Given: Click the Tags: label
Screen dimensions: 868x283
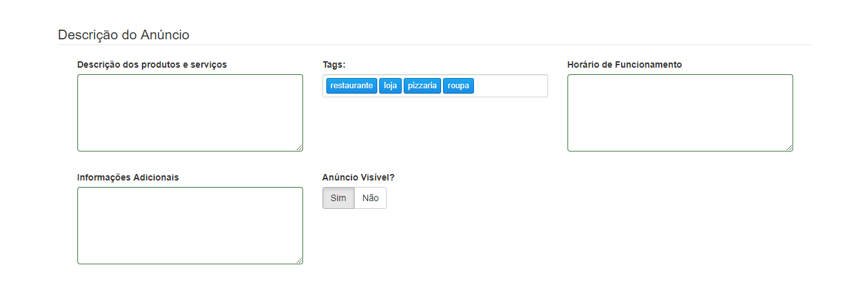Looking at the screenshot, I should coord(334,64).
